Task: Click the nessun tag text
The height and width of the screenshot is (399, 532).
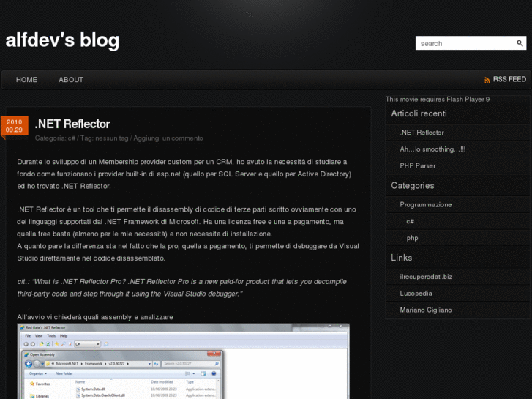Action: click(x=112, y=138)
